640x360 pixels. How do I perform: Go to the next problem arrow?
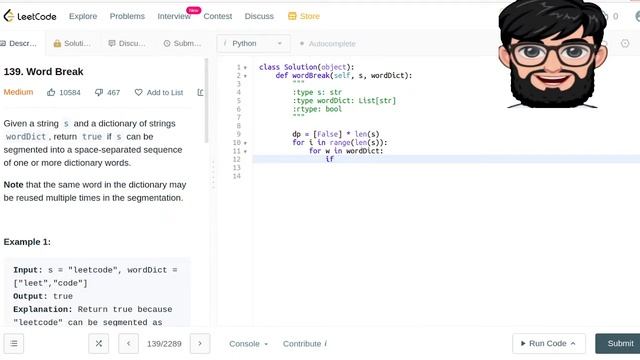point(200,344)
